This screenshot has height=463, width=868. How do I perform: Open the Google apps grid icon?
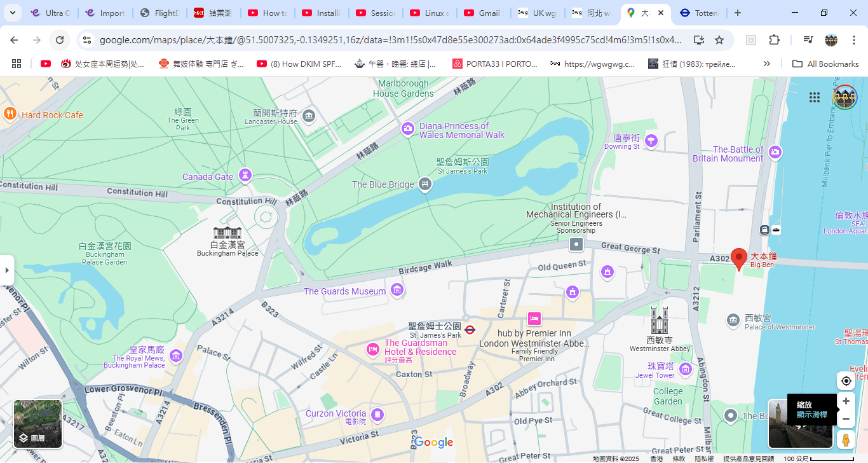tap(814, 97)
